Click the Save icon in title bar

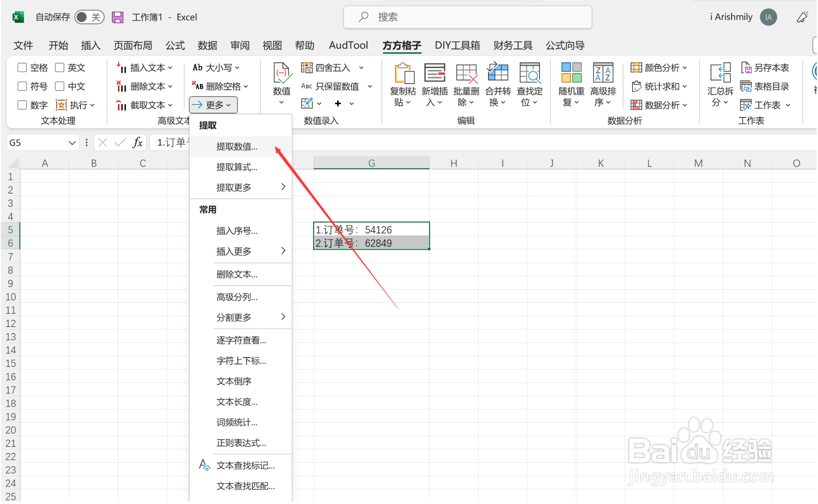pyautogui.click(x=117, y=17)
